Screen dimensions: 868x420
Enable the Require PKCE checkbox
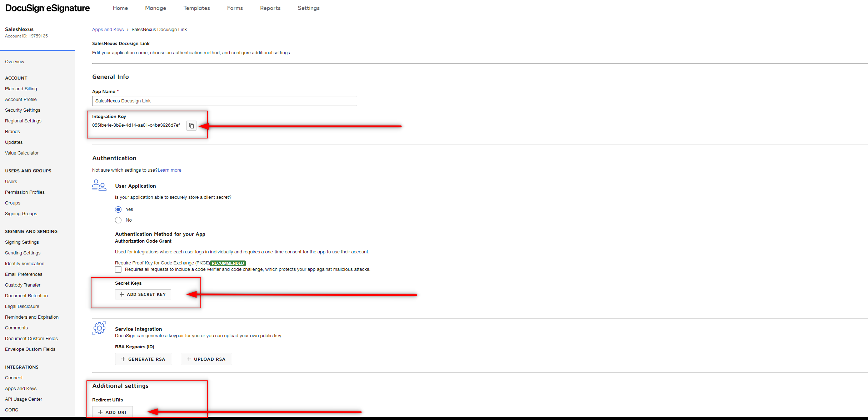pos(118,269)
